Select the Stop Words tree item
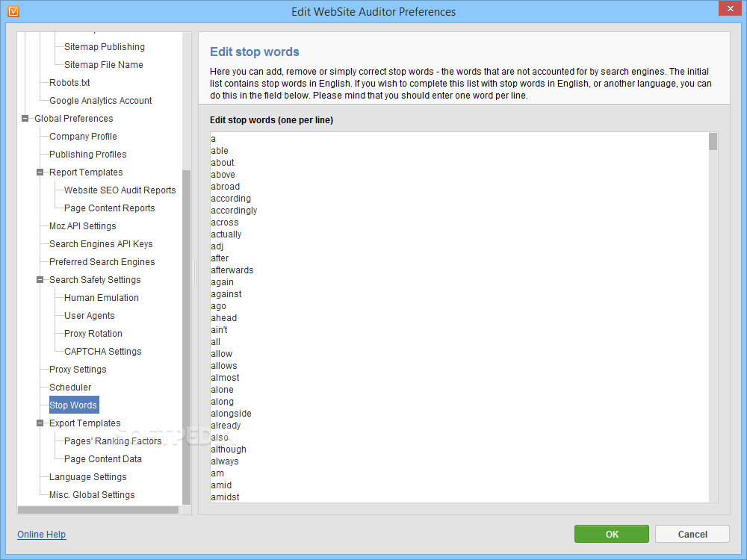The width and height of the screenshot is (747, 560). click(74, 405)
